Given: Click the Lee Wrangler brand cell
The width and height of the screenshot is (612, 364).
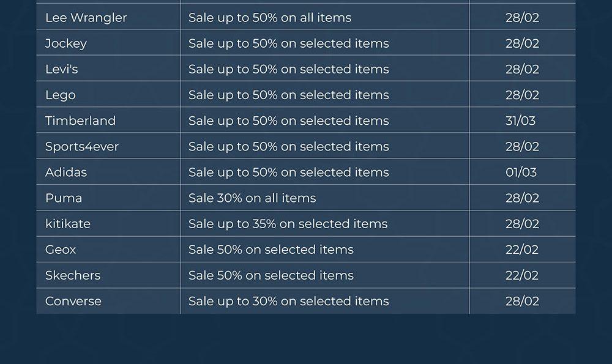Looking at the screenshot, I should click(x=86, y=18).
